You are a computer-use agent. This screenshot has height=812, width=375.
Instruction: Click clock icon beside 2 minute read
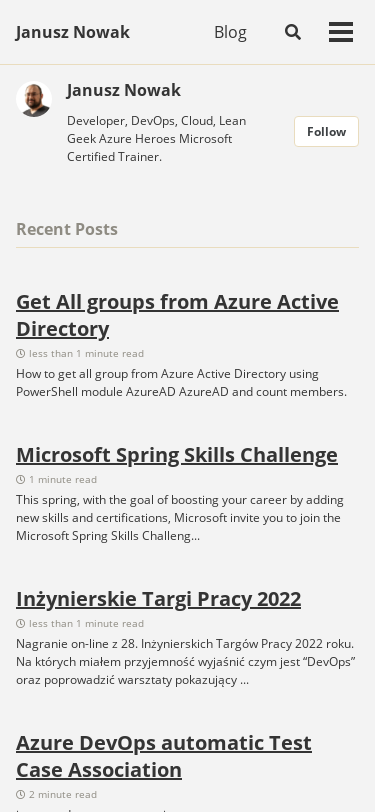(21, 794)
